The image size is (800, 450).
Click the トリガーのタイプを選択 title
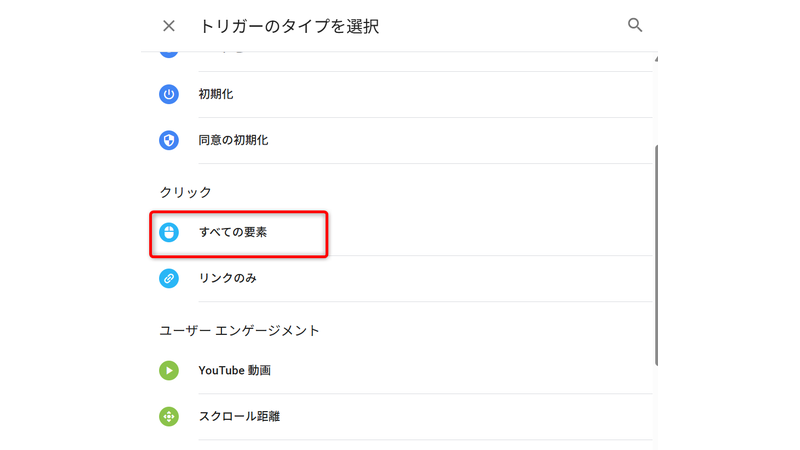(289, 26)
